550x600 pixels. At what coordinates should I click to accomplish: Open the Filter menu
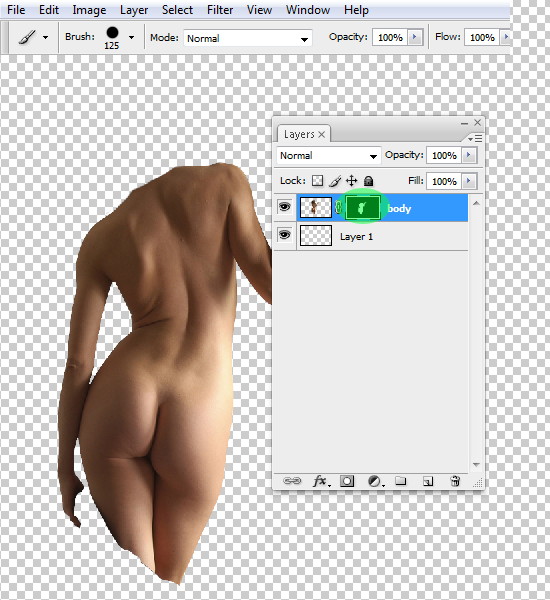(220, 10)
